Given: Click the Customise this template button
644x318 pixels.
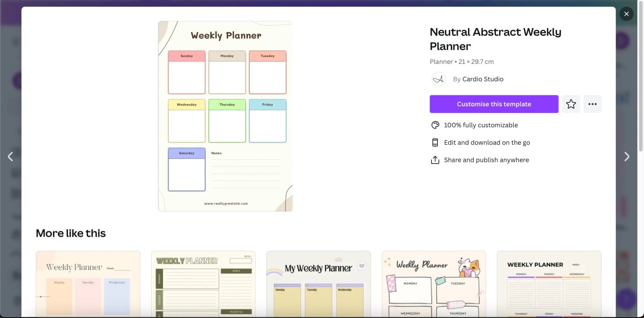Looking at the screenshot, I should (494, 104).
